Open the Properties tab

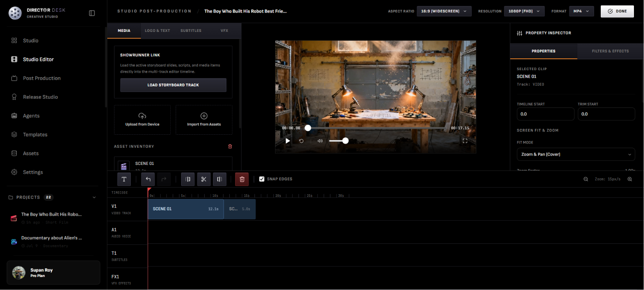pyautogui.click(x=543, y=51)
